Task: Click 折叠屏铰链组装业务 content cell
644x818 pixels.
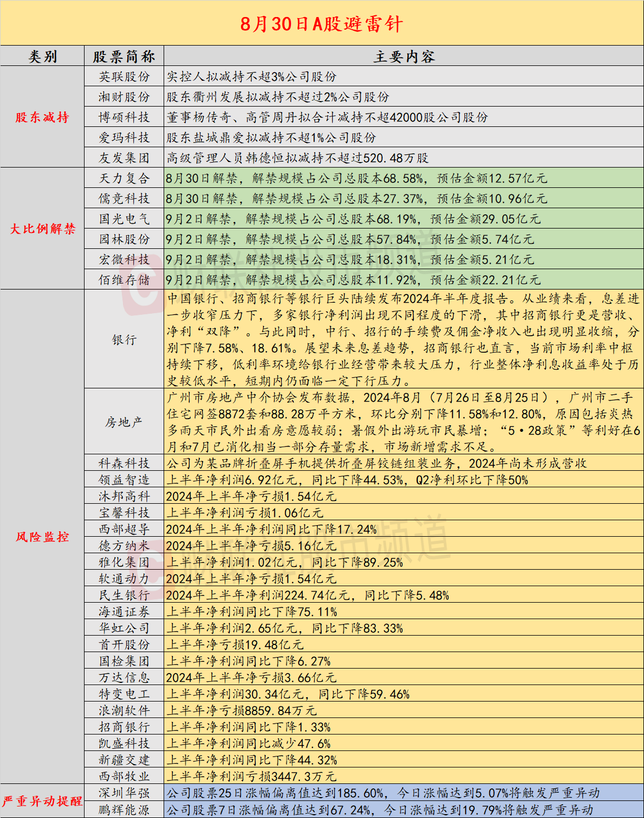Action: (x=404, y=463)
